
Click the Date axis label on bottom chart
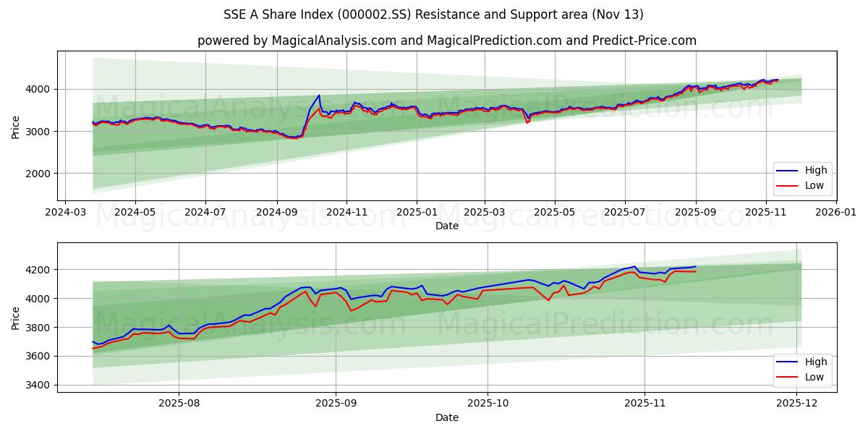[447, 417]
